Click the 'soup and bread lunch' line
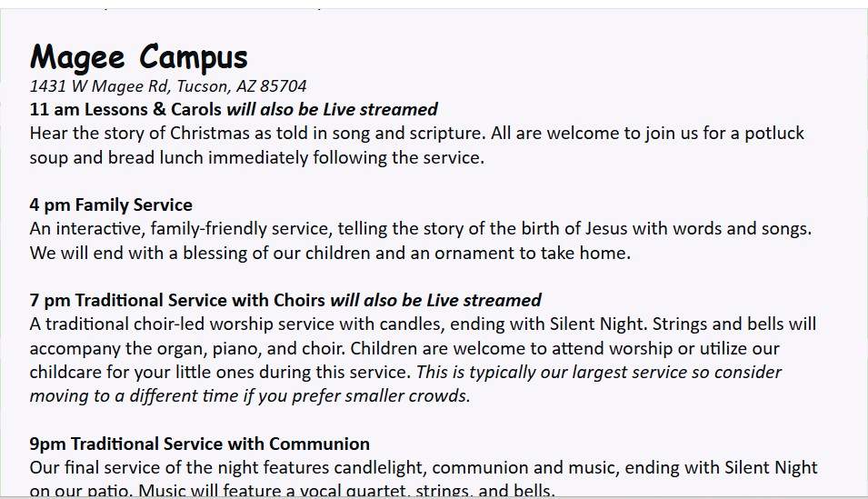868x499 pixels. pos(257,158)
